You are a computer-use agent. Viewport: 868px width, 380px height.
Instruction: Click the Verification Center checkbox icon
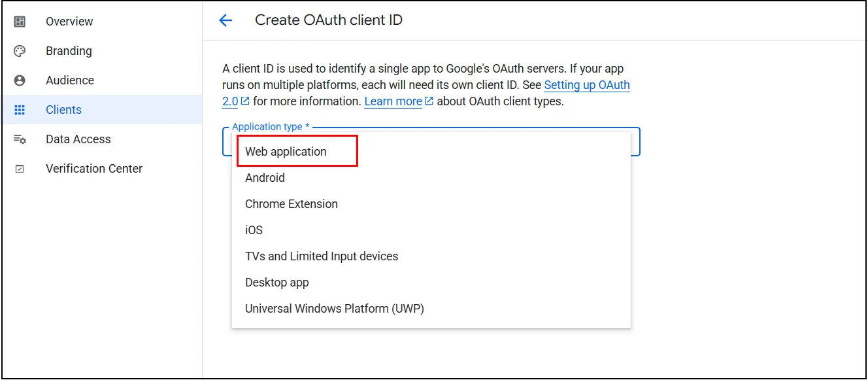tap(20, 169)
